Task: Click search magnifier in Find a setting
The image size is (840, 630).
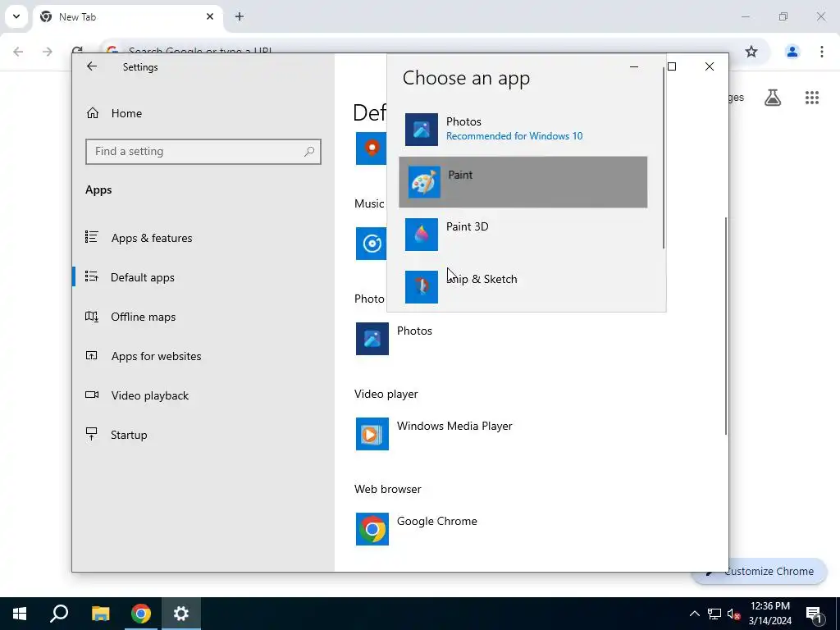Action: tap(309, 152)
